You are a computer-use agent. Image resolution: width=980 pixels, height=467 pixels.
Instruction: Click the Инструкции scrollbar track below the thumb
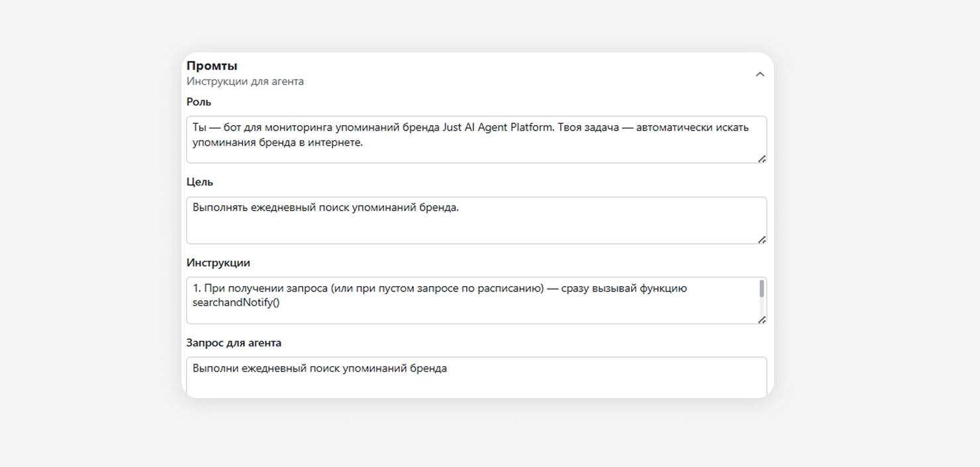[x=761, y=307]
